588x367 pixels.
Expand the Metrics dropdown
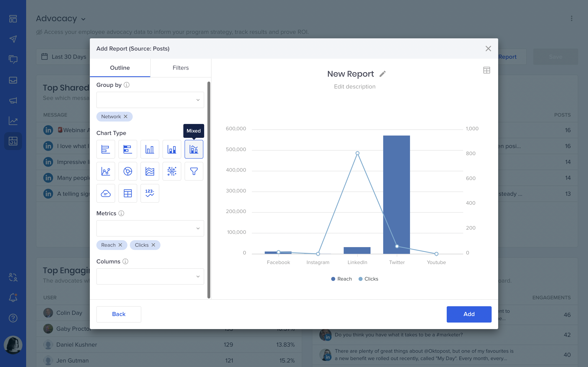150,228
